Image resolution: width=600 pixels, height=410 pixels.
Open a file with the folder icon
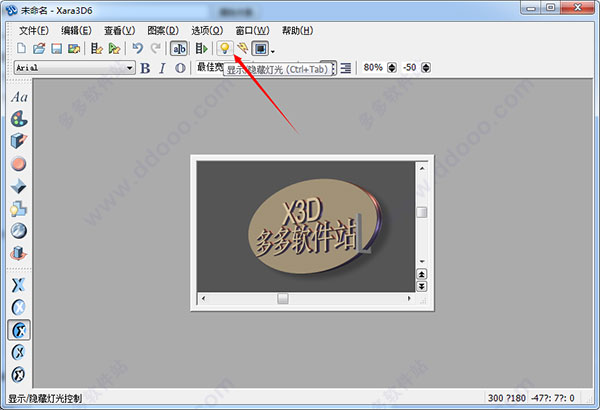(x=39, y=49)
